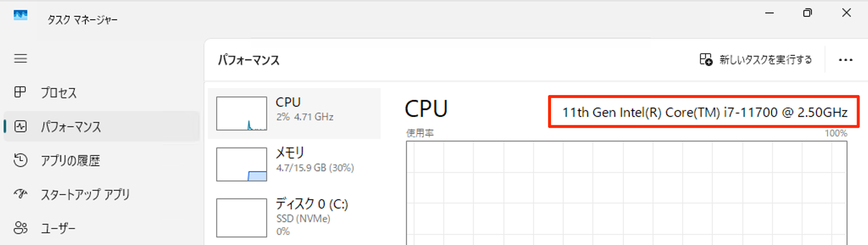Select the Performance (パフォーマンス) graph icon
Image resolution: width=868 pixels, height=245 pixels.
click(x=20, y=126)
